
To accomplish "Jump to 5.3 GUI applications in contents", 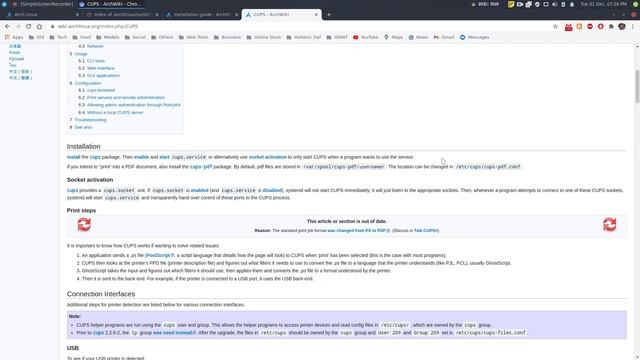I will [x=99, y=76].
